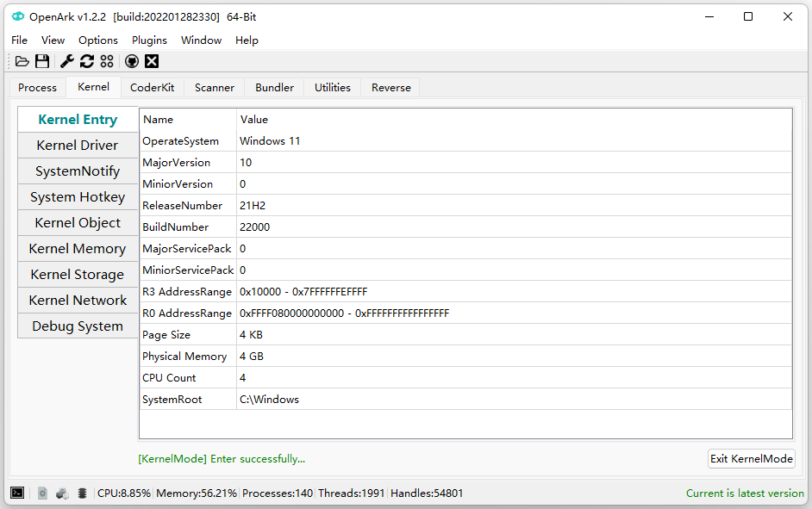
Task: Switch to the CoderKit tab
Action: pos(153,88)
